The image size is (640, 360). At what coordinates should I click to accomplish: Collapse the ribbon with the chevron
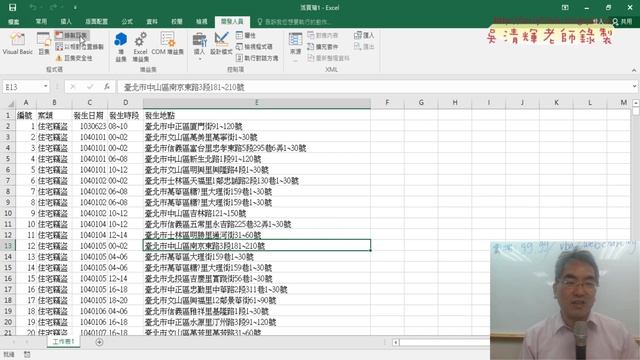634,70
